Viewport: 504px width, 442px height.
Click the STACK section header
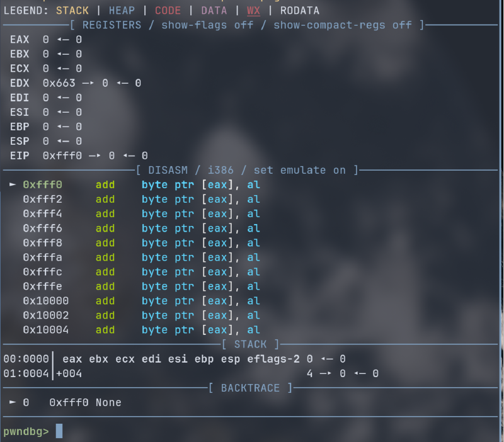pos(250,344)
